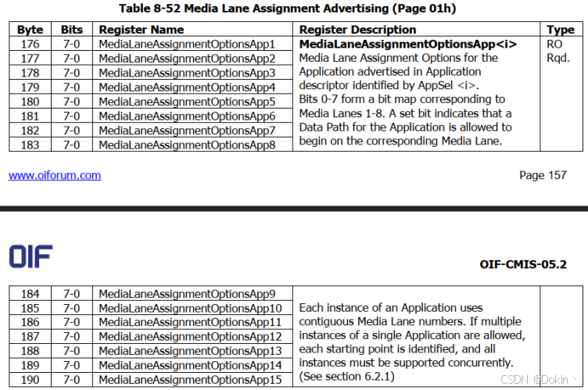This screenshot has width=588, height=390.
Task: Click register name MediaLaneAssignmentOptionsApp1
Action: point(187,45)
